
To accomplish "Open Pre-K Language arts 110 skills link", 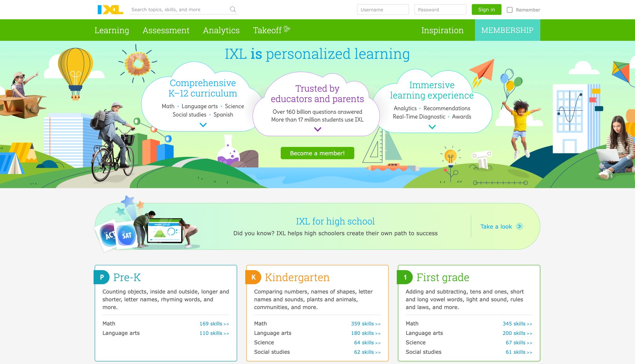I will click(214, 333).
